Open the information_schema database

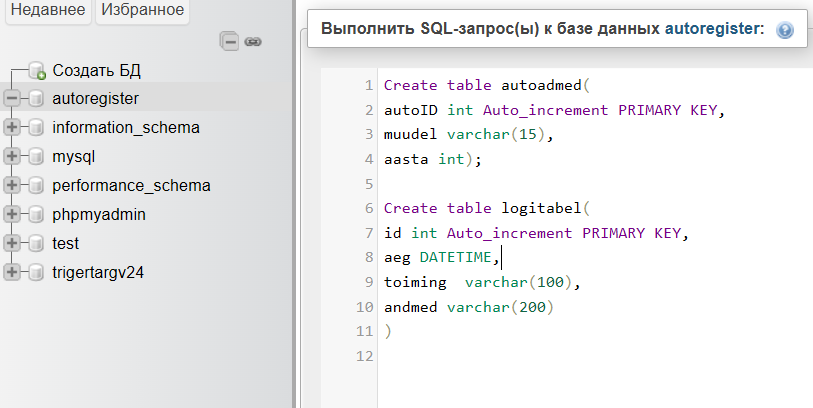point(126,128)
